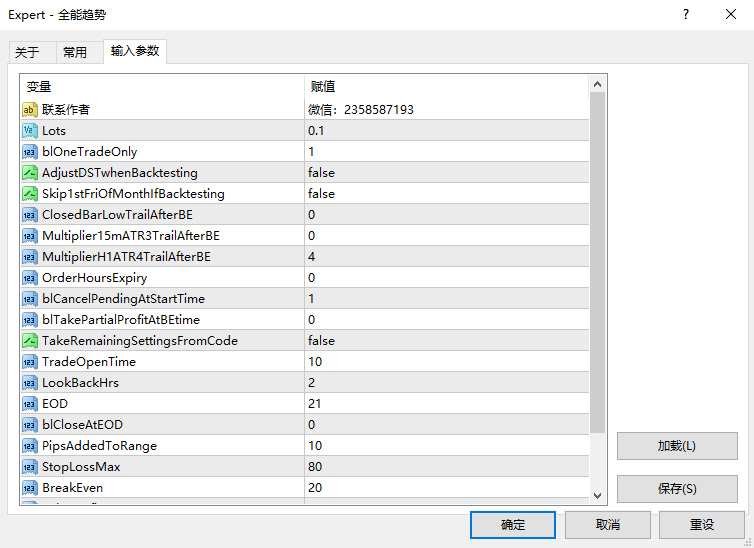This screenshot has height=548, width=754.
Task: Click the 保存(S) button
Action: click(677, 489)
